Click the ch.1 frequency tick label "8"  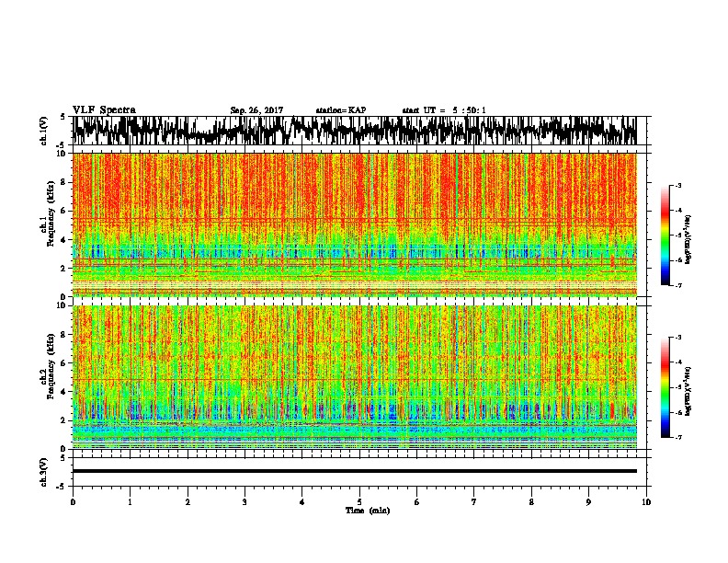pyautogui.click(x=63, y=182)
